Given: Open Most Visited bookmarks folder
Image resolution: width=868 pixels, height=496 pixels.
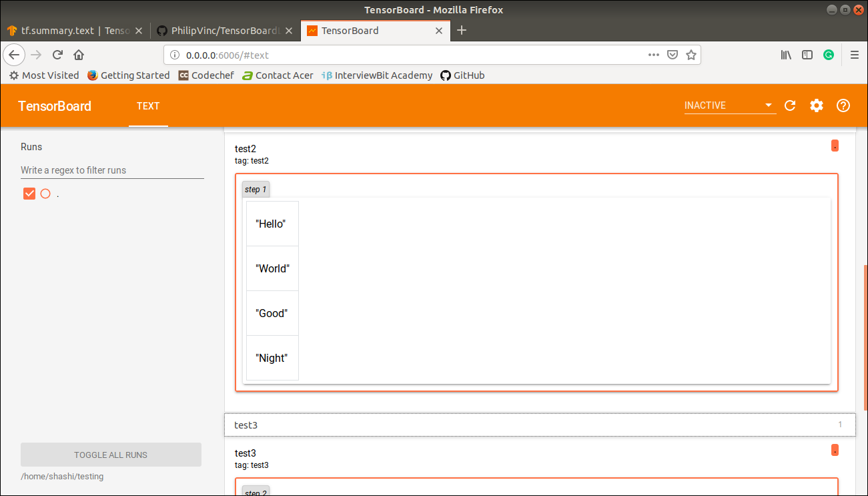Looking at the screenshot, I should pos(44,75).
